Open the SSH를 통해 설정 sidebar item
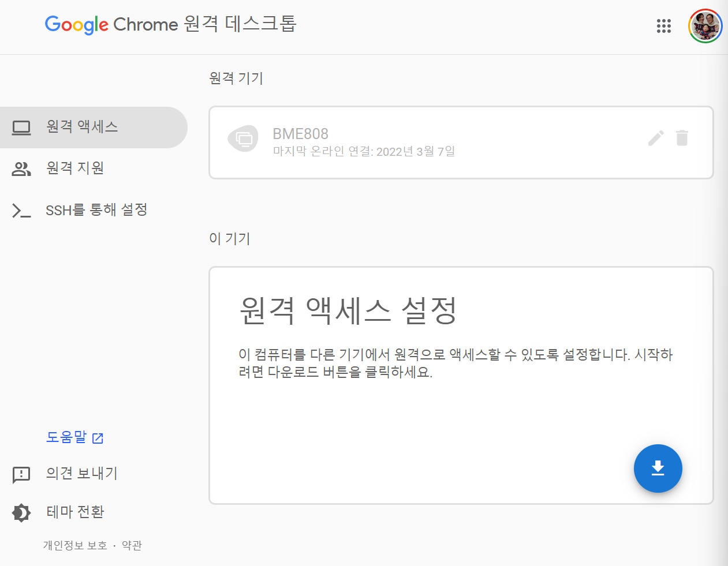The width and height of the screenshot is (728, 566). point(94,211)
